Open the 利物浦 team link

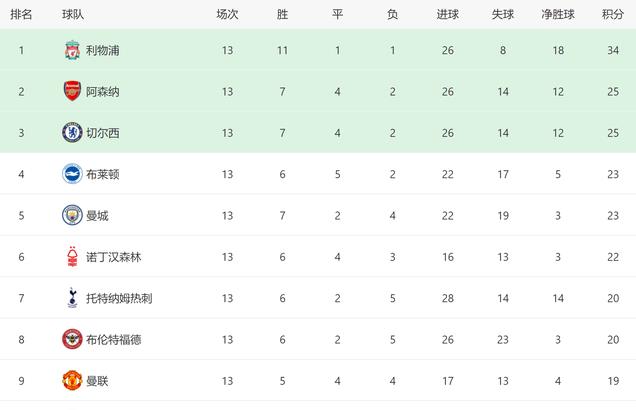tap(103, 50)
